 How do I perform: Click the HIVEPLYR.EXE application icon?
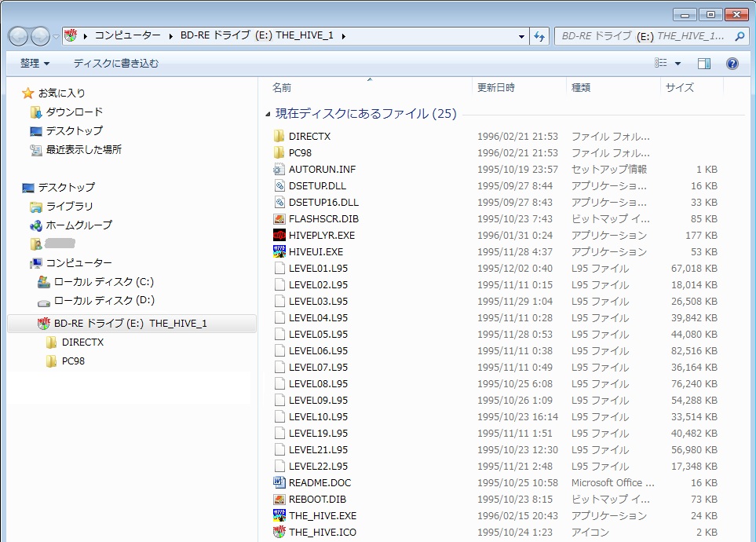(279, 235)
